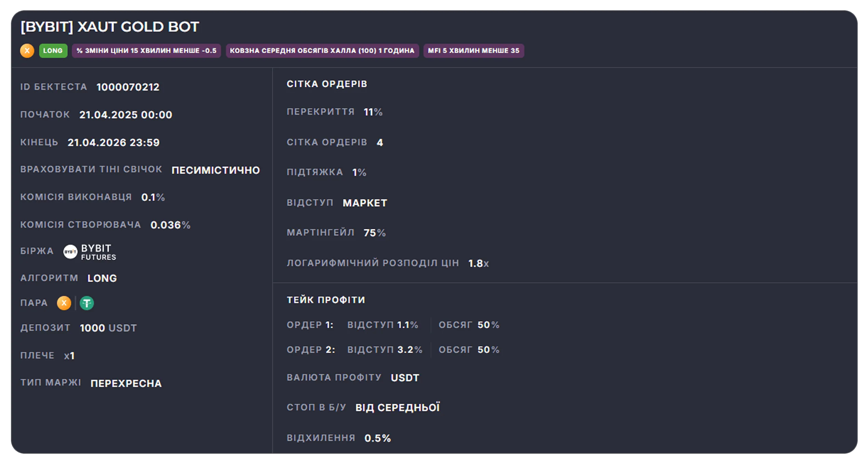The height and width of the screenshot is (464, 868).
Task: Click Стоп в б/у value 'ВІД СЕРЕДНЬОЇ'
Action: point(397,408)
